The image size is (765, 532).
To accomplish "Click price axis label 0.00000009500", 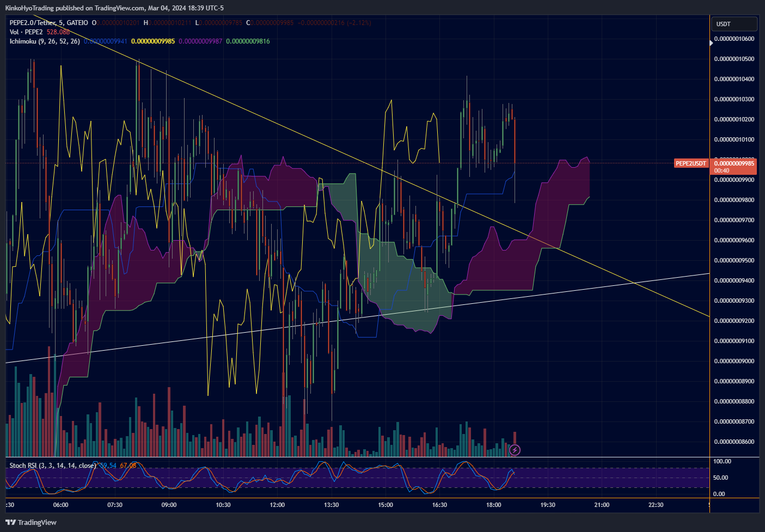I will click(735, 260).
